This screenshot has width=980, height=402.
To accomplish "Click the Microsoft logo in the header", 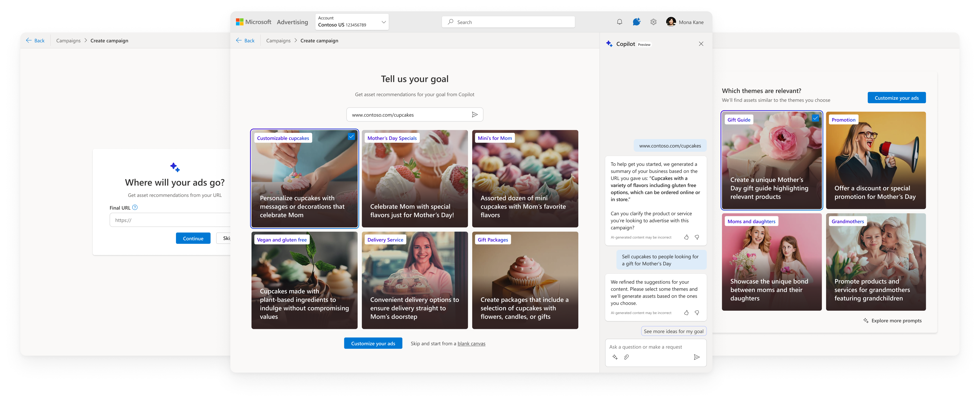I will click(239, 22).
